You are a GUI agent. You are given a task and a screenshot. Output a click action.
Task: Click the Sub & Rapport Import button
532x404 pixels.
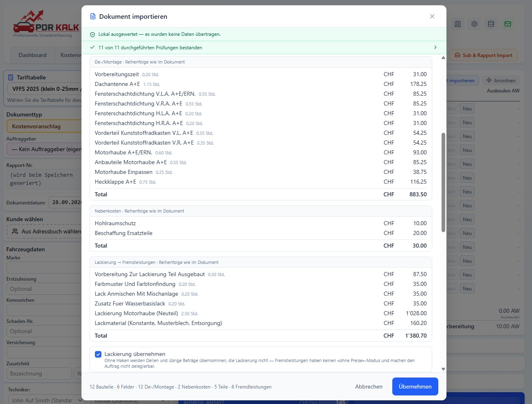tap(483, 55)
